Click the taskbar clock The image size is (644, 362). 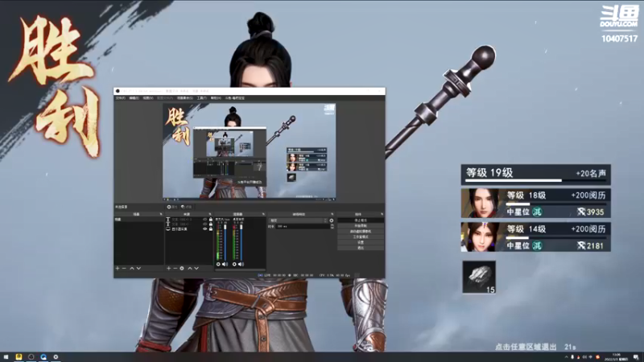(616, 357)
